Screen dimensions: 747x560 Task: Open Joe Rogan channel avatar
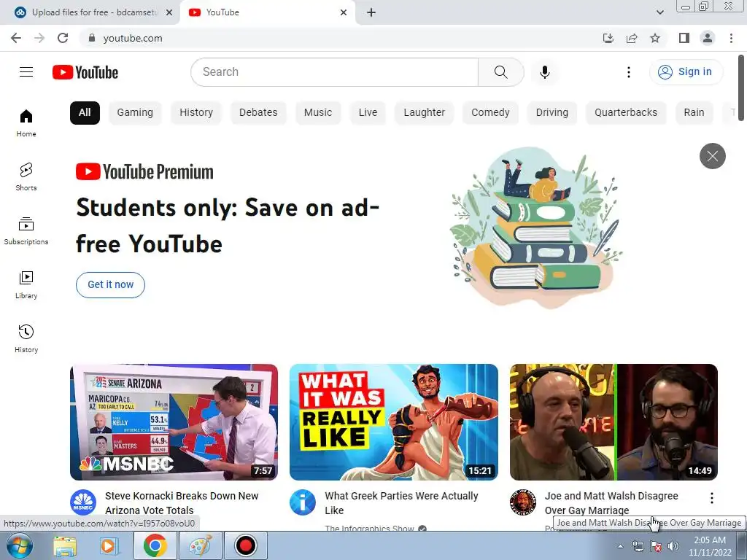point(522,502)
